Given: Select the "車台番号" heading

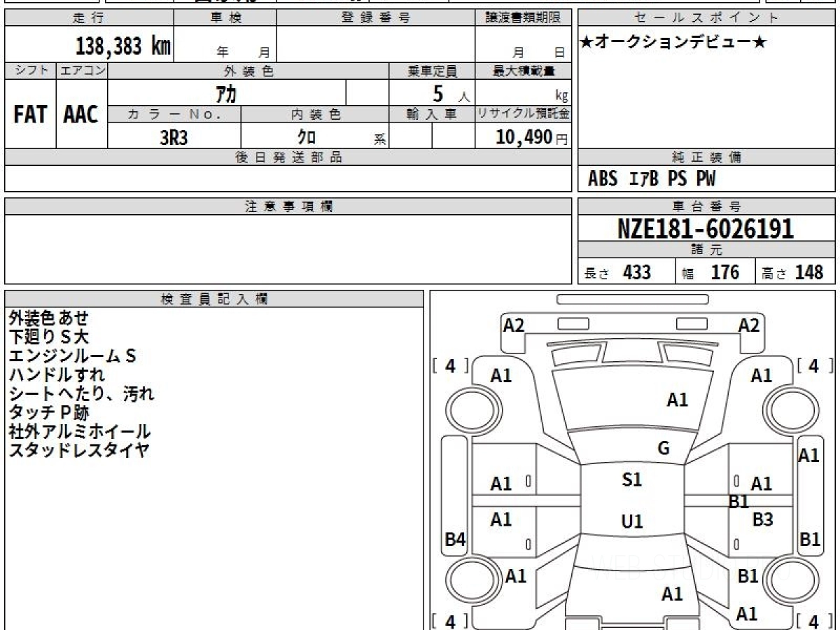Looking at the screenshot, I should point(706,206).
